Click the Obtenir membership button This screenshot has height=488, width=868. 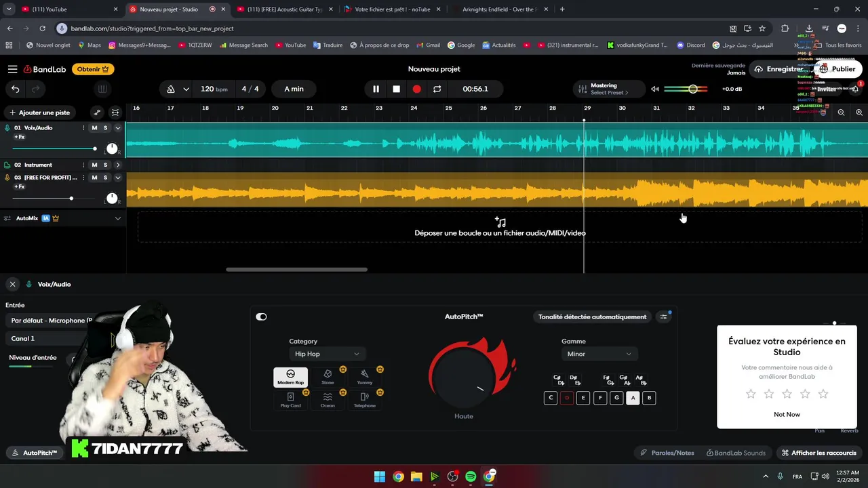click(x=94, y=69)
